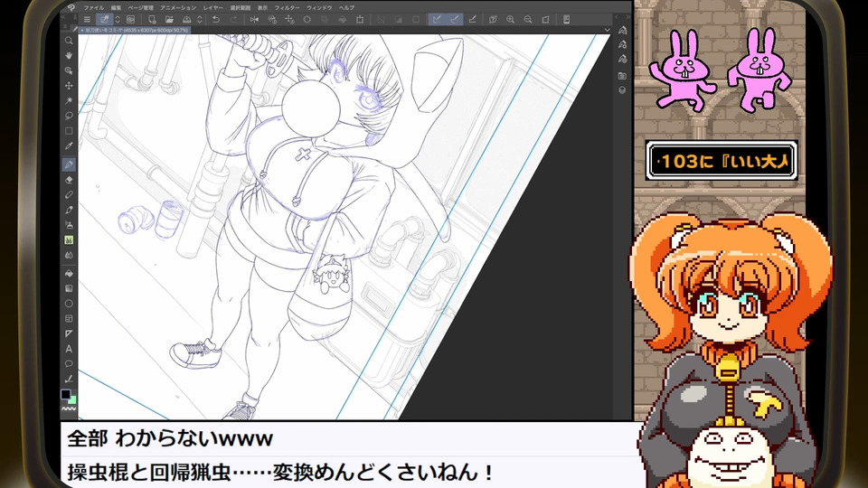Select the Move Layer tool
This screenshot has width=868, height=488.
tap(69, 86)
